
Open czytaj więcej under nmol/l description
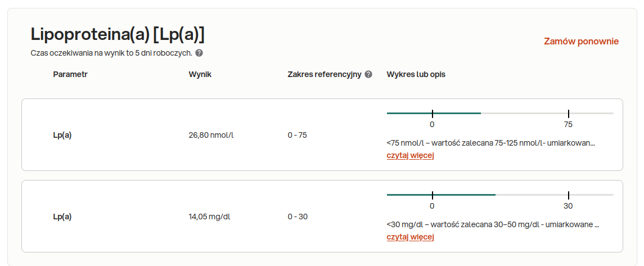[410, 155]
